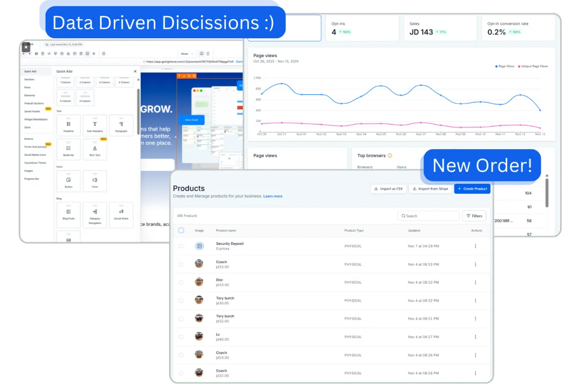
Task: Open Countdown Timers in the sidebar
Action: (x=35, y=162)
